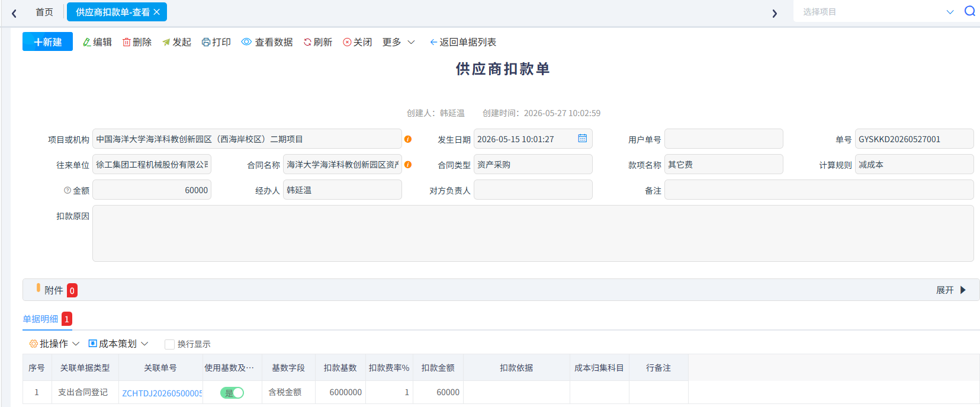Click the 刷新 refresh toolbar button
Screen dimensions: 980x407
point(318,42)
